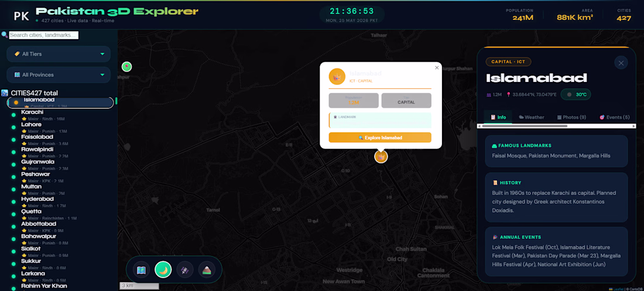This screenshot has height=291, width=644.
Task: Click the Population 241M stat
Action: click(x=519, y=15)
